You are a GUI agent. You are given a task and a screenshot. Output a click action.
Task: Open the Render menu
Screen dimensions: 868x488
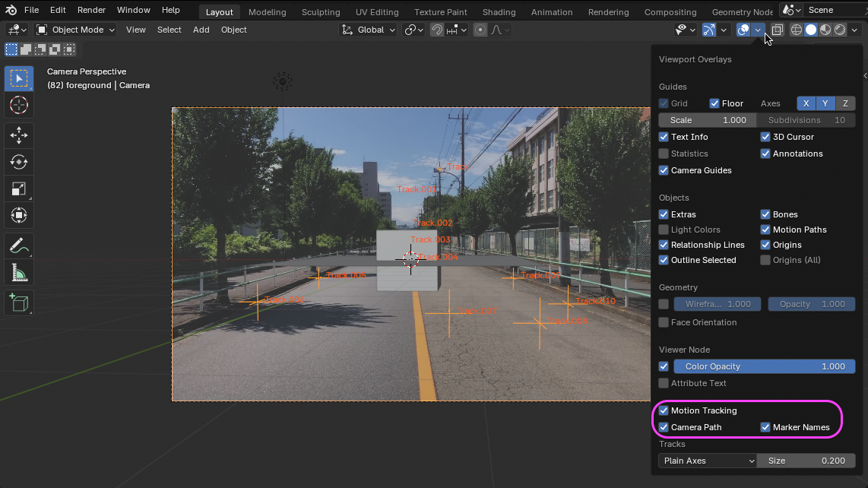(91, 10)
